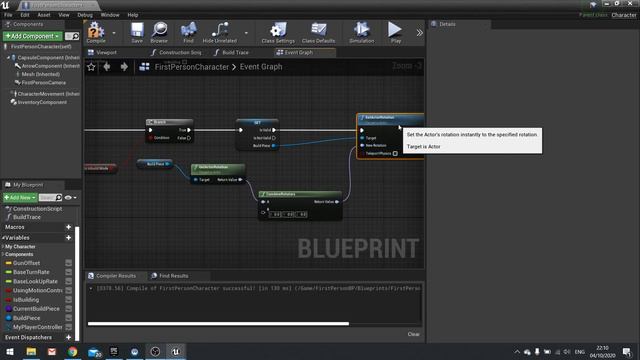Image resolution: width=640 pixels, height=360 pixels.
Task: Open Find in the toolbar
Action: point(188,32)
